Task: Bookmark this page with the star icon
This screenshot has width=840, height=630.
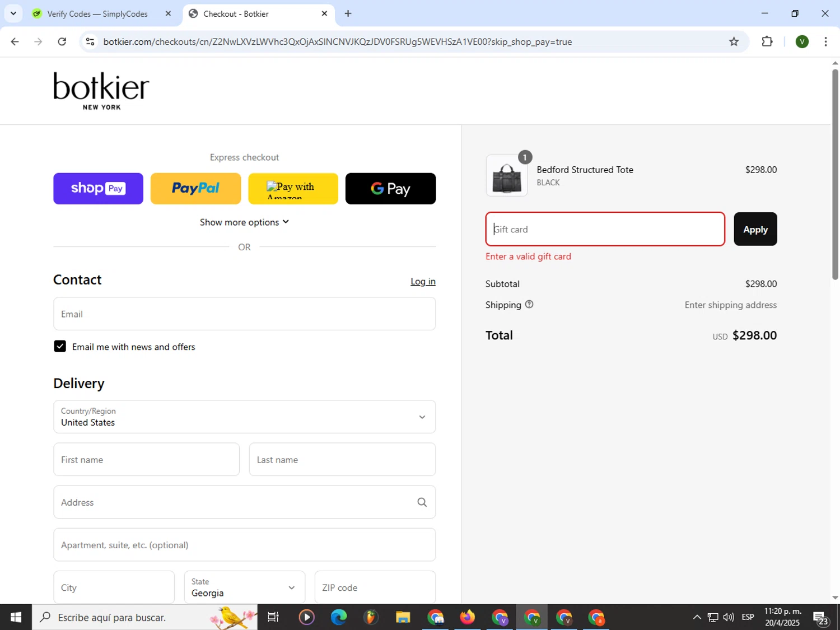Action: click(734, 41)
